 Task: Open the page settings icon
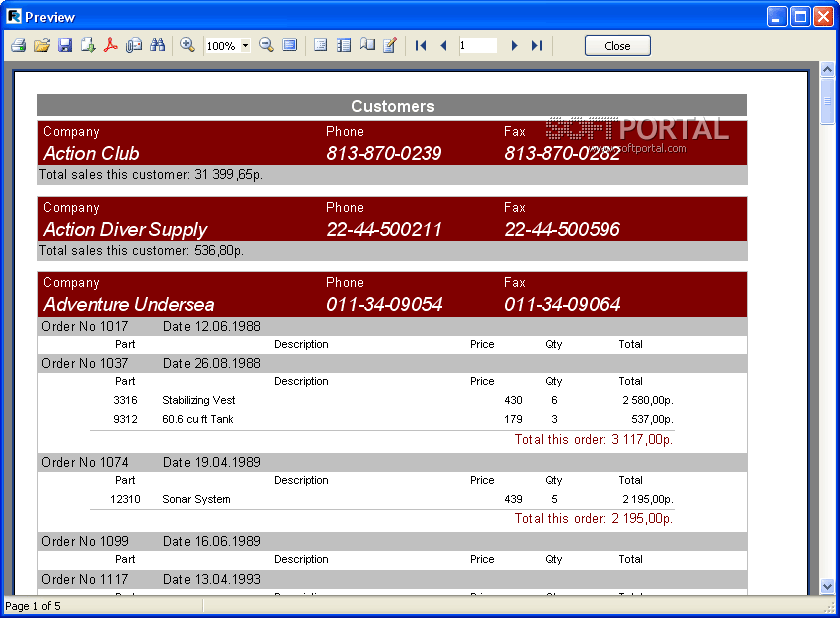point(367,46)
